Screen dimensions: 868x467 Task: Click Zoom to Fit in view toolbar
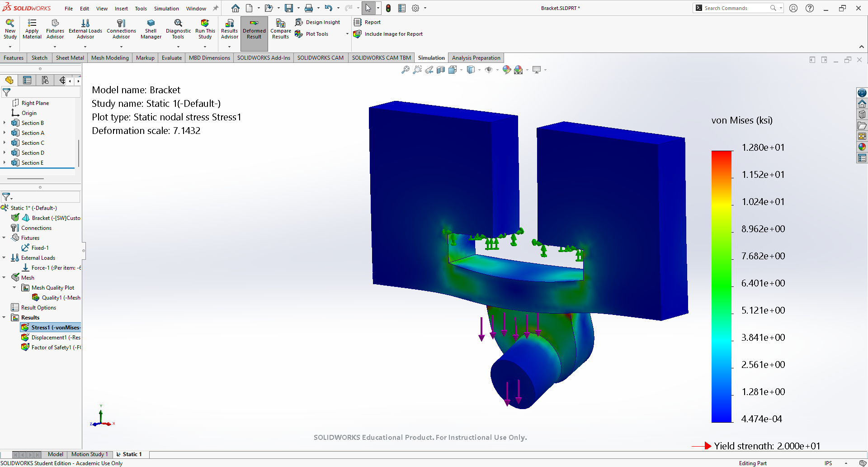406,70
